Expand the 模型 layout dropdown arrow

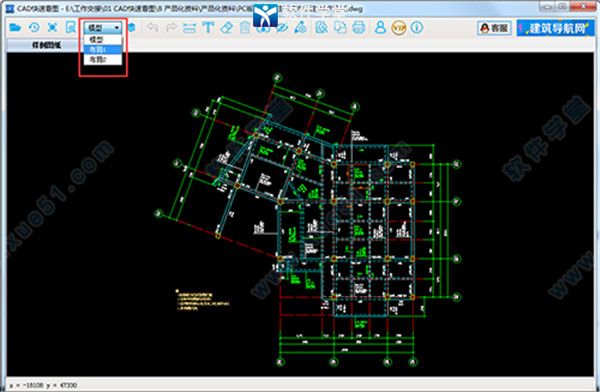coord(117,28)
